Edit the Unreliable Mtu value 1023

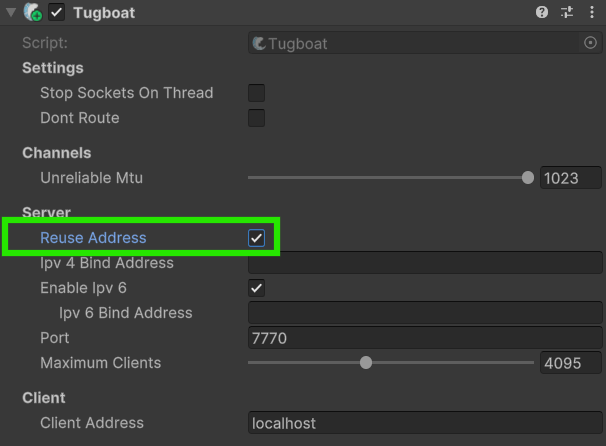point(571,178)
